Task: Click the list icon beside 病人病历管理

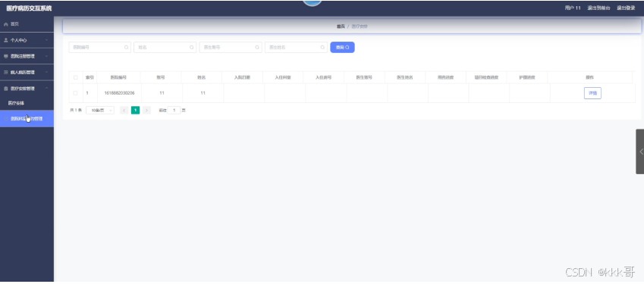Action: (6, 72)
